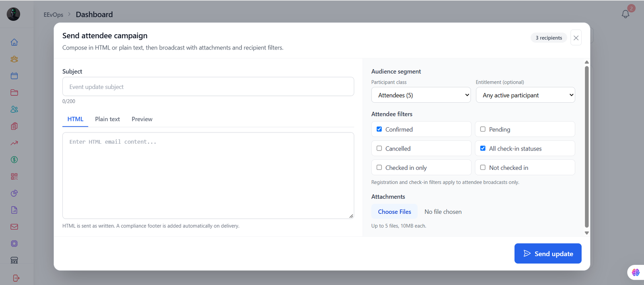
Task: Click the scrollbar down arrow
Action: click(x=587, y=233)
